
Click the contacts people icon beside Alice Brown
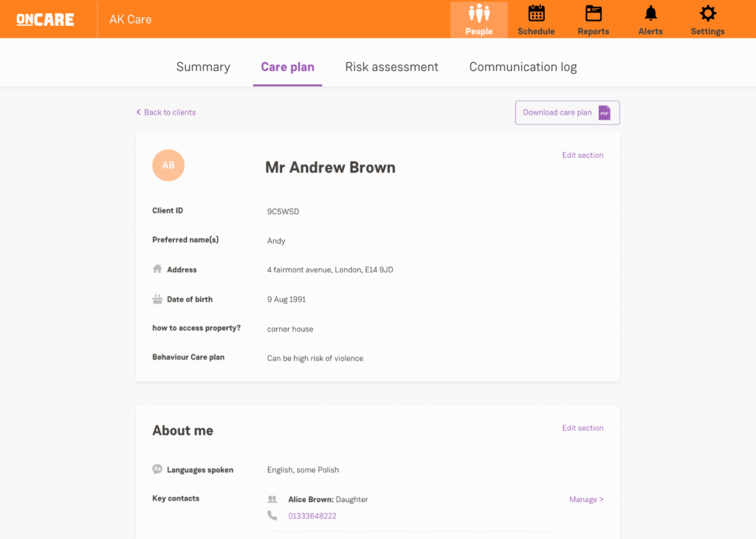[x=272, y=499]
